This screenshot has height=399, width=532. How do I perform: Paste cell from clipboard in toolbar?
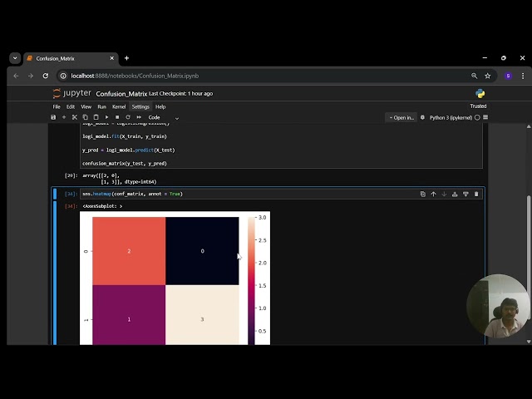coord(96,117)
